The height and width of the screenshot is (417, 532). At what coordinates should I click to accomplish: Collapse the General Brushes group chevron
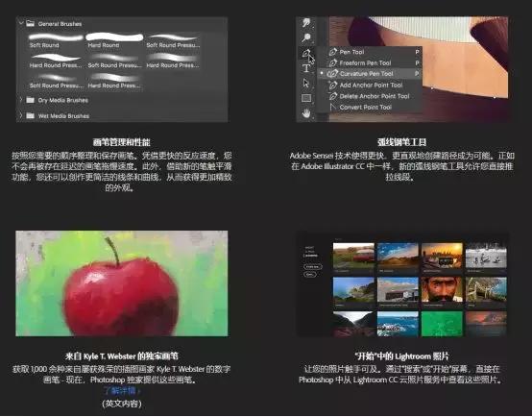click(x=21, y=23)
